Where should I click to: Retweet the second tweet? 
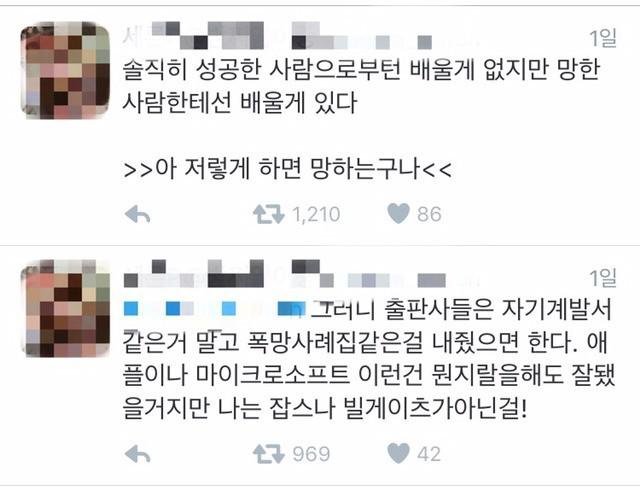coord(268,454)
